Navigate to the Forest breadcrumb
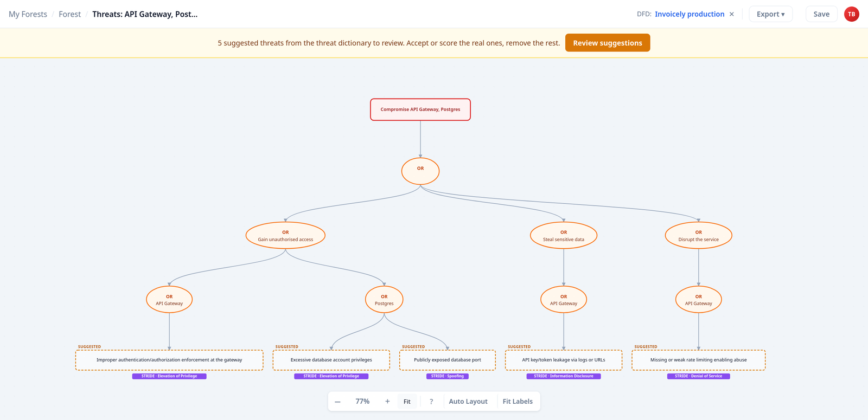The height and width of the screenshot is (420, 868). click(69, 14)
